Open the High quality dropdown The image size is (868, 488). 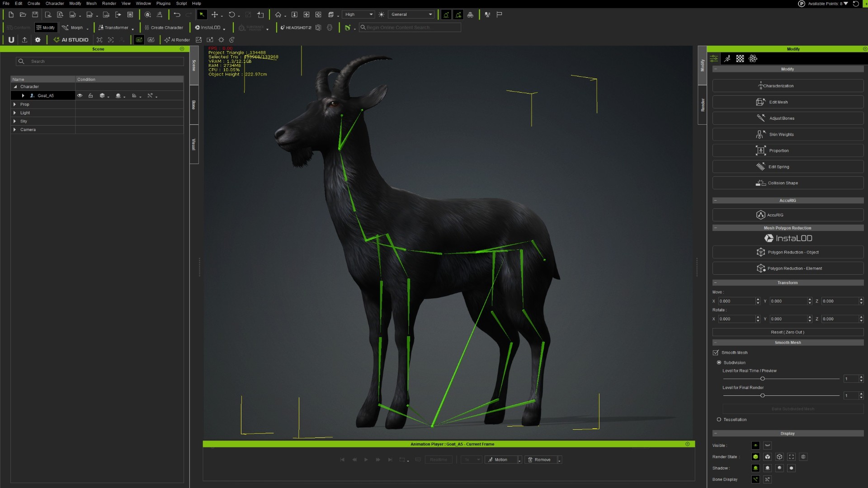pyautogui.click(x=359, y=14)
